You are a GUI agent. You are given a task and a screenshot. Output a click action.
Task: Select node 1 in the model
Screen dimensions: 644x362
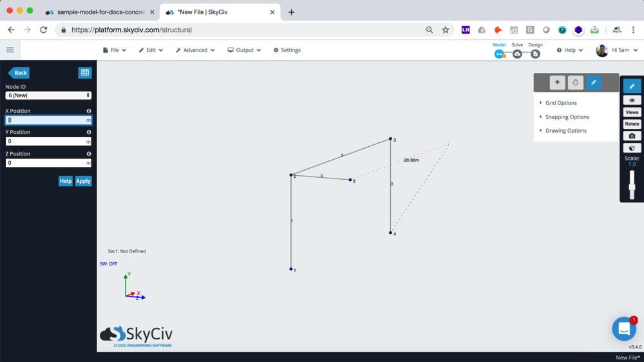pos(291,269)
